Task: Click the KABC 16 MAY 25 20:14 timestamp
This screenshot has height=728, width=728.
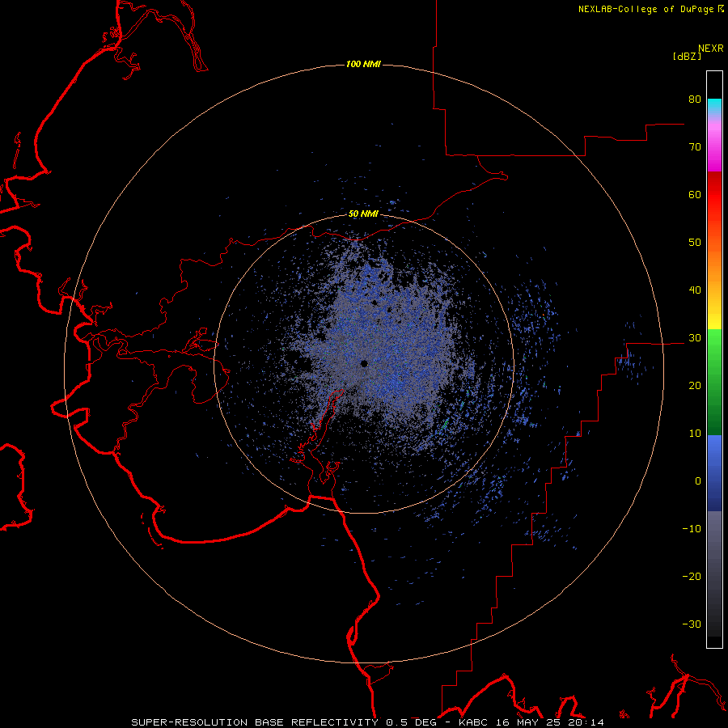Action: [x=531, y=722]
